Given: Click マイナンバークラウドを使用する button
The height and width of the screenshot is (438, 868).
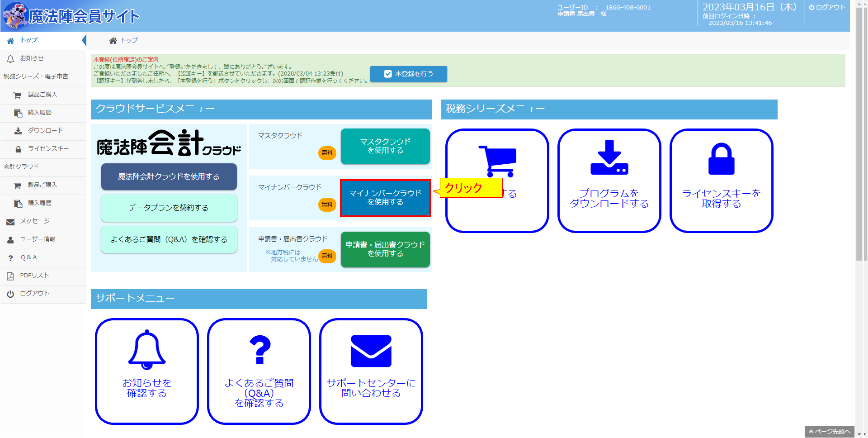Looking at the screenshot, I should [x=385, y=198].
